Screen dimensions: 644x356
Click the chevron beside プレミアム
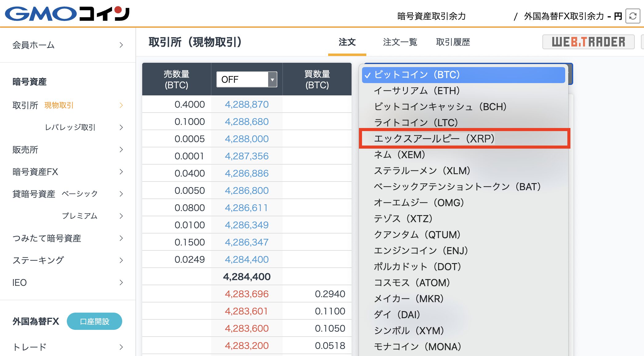(x=121, y=216)
